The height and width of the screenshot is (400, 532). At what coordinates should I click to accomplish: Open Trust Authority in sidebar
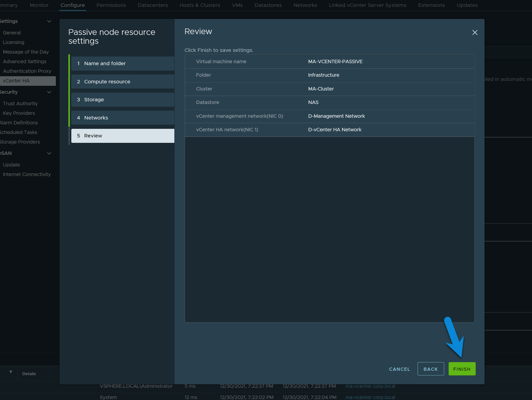20,104
